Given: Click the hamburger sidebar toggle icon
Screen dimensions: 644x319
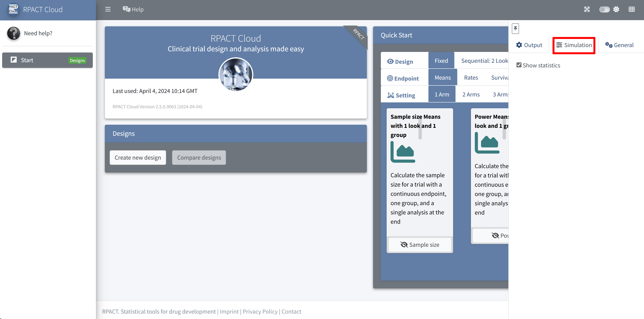Looking at the screenshot, I should pos(108,9).
